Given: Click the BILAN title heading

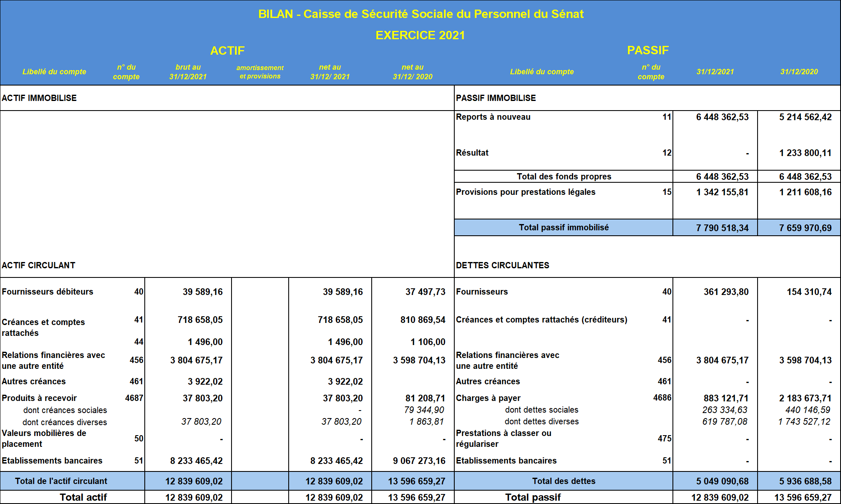Looking at the screenshot, I should [420, 14].
